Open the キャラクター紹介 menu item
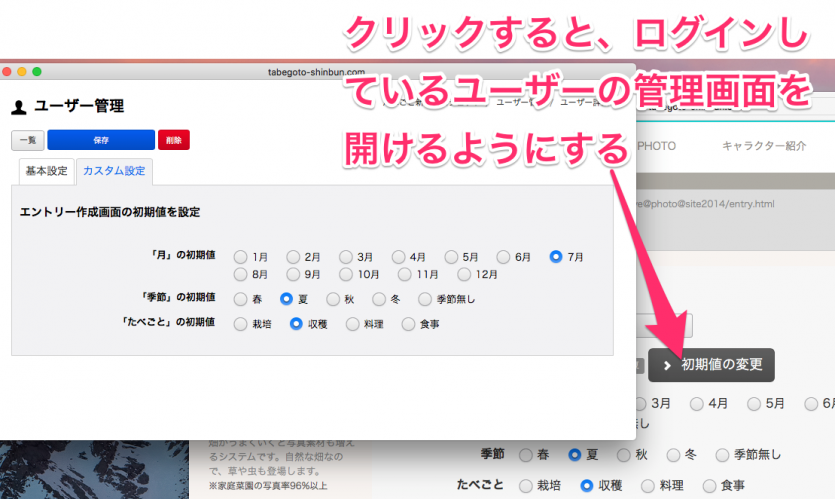This screenshot has height=499, width=835. click(x=764, y=145)
